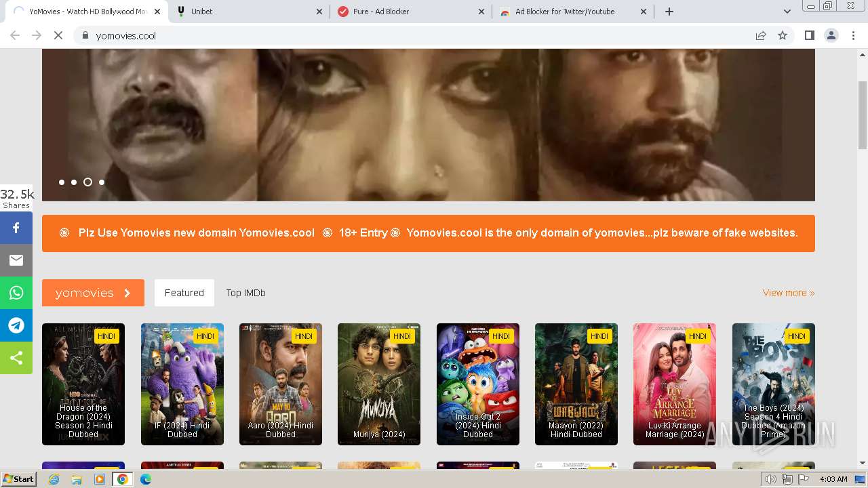
Task: Open tab search dropdown arrow
Action: tap(787, 12)
